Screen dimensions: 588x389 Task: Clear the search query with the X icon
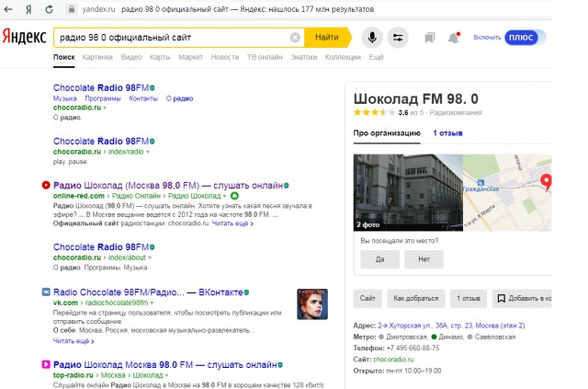(295, 37)
